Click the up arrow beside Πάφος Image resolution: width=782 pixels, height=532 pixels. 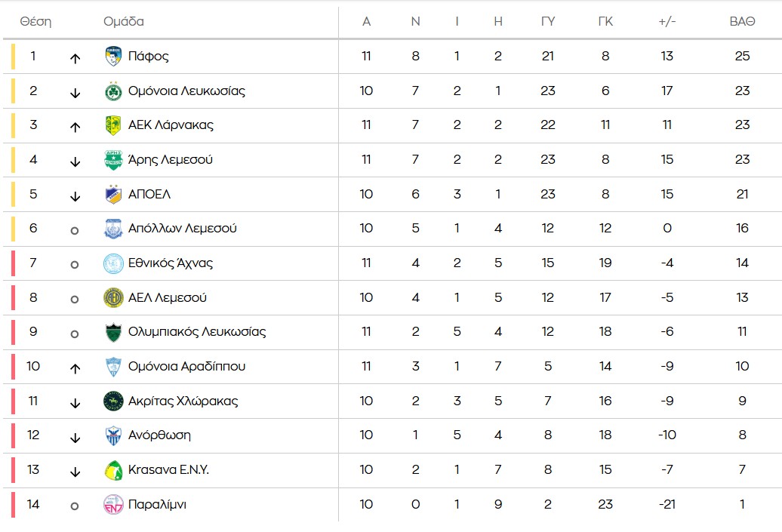coord(75,58)
